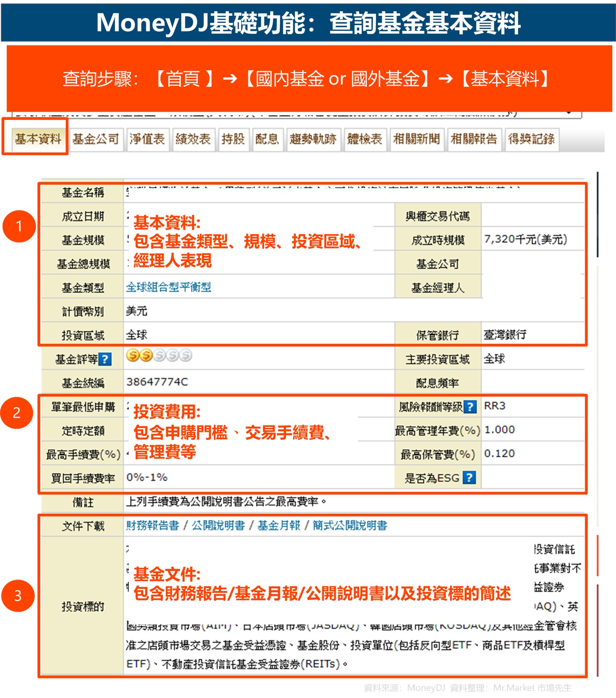The width and height of the screenshot is (616, 698).
Task: Click the 0%-1% redemption fee value
Action: click(x=147, y=477)
